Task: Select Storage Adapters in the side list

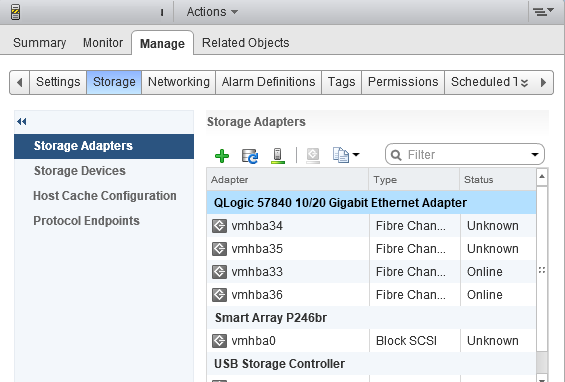Action: [104, 146]
